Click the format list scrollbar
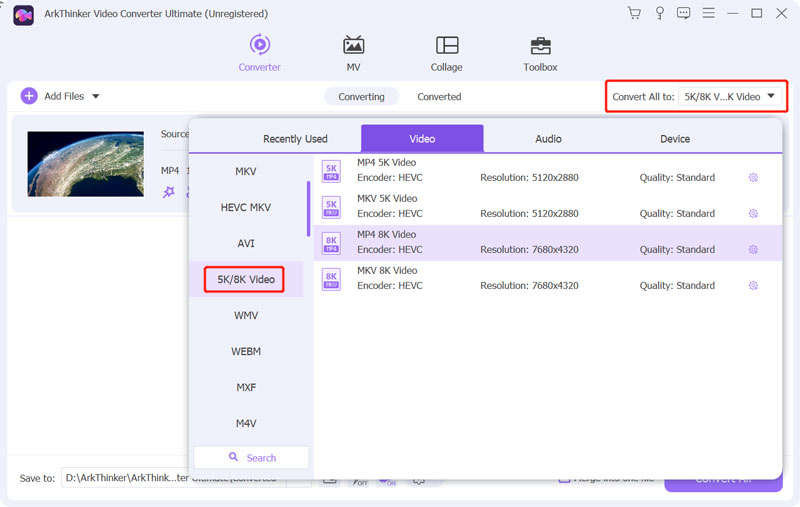The height and width of the screenshot is (507, 800). coord(308,209)
